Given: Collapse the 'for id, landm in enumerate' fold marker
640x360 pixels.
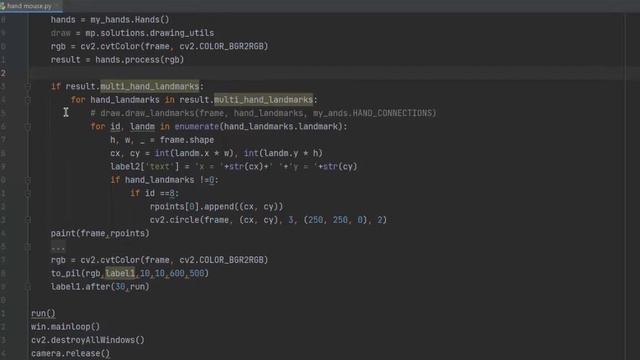Looking at the screenshot, I should [x=28, y=127].
